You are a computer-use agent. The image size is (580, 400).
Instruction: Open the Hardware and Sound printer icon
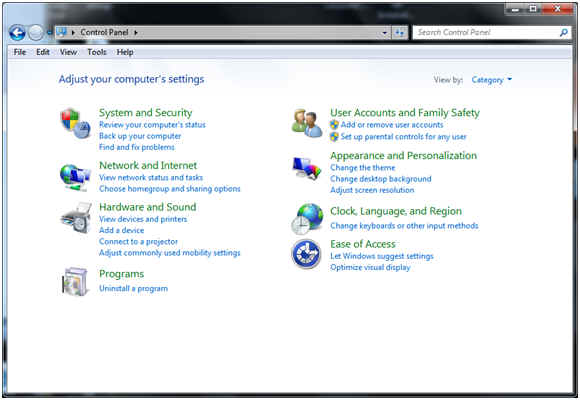point(76,218)
